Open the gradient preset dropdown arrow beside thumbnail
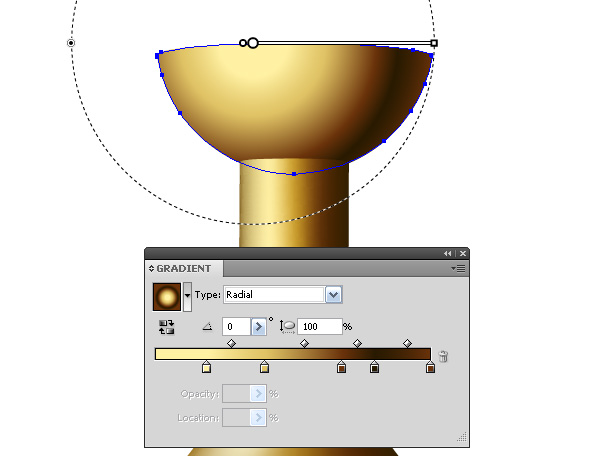Screen dimensions: 600x456 point(188,297)
